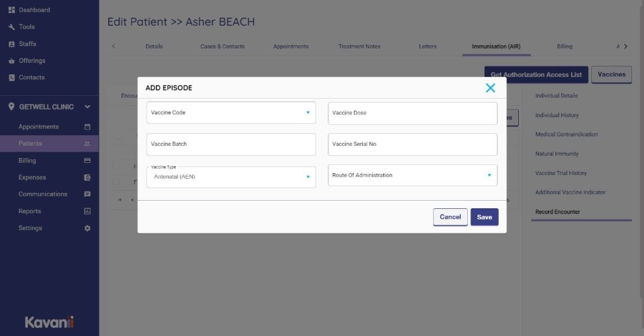Close the Add Episode dialog with X
Screen dimensions: 644x336
[x=491, y=88]
